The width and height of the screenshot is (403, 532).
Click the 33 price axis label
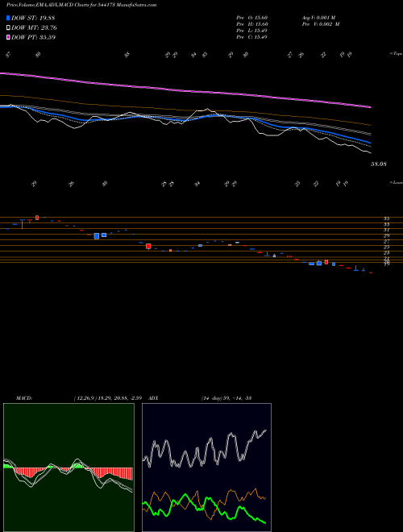(386, 225)
